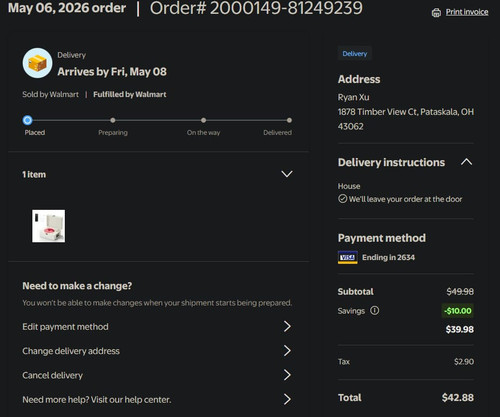Screen dimensions: 500x417
Task: Choose Cancel delivery option
Action: [x=157, y=375]
